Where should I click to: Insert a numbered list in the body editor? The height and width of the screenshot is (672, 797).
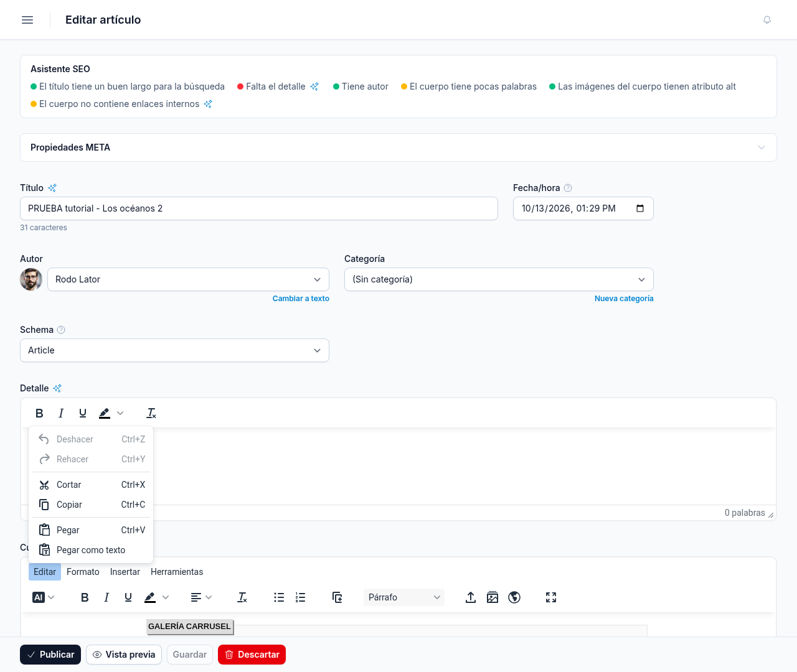click(301, 597)
